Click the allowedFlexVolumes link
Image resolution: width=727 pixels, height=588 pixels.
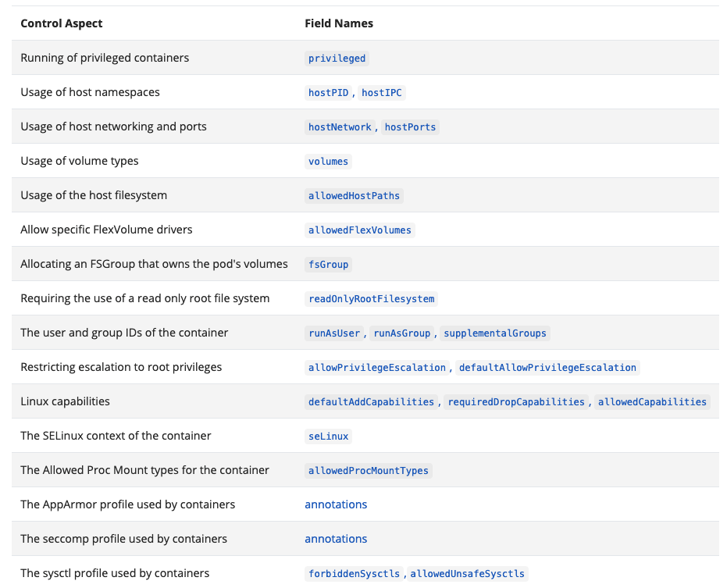[359, 230]
